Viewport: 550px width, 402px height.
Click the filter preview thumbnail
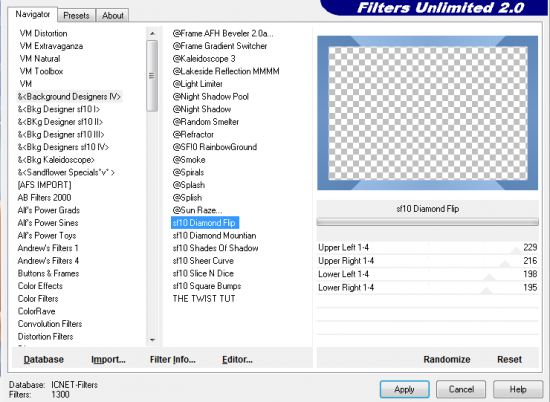[x=428, y=113]
